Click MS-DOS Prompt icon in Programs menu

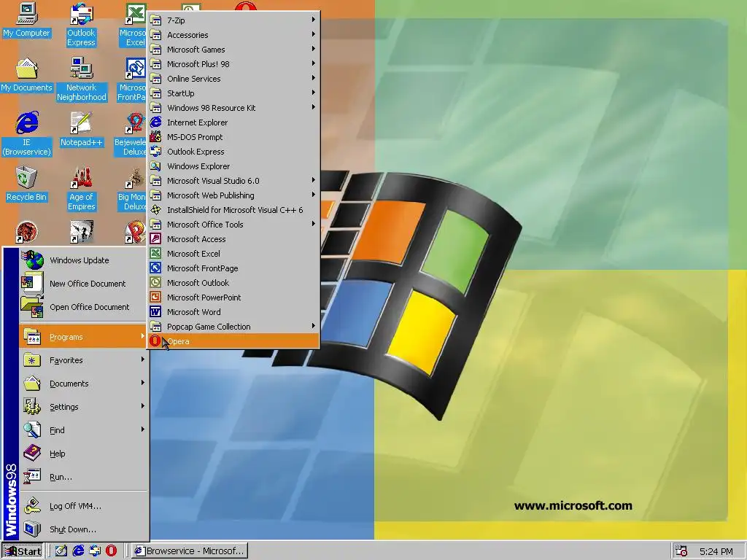click(155, 136)
